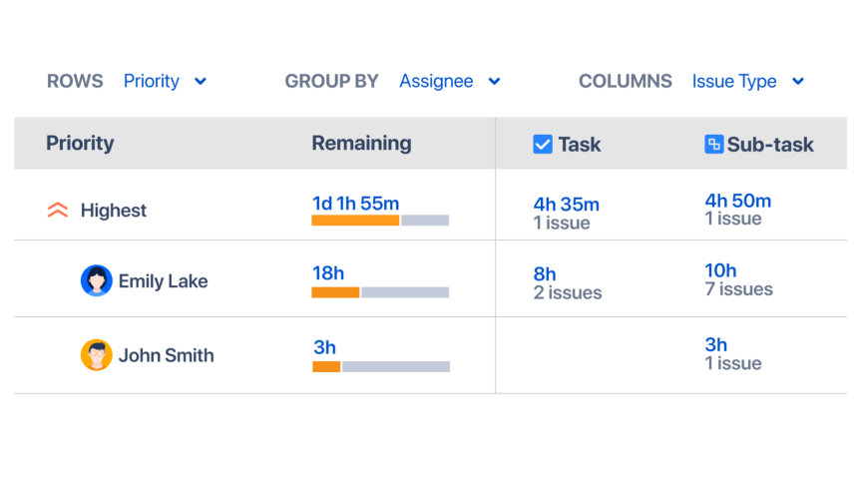Click Highest row's remaining progress bar
Image resolution: width=868 pixels, height=493 pixels.
tap(380, 221)
